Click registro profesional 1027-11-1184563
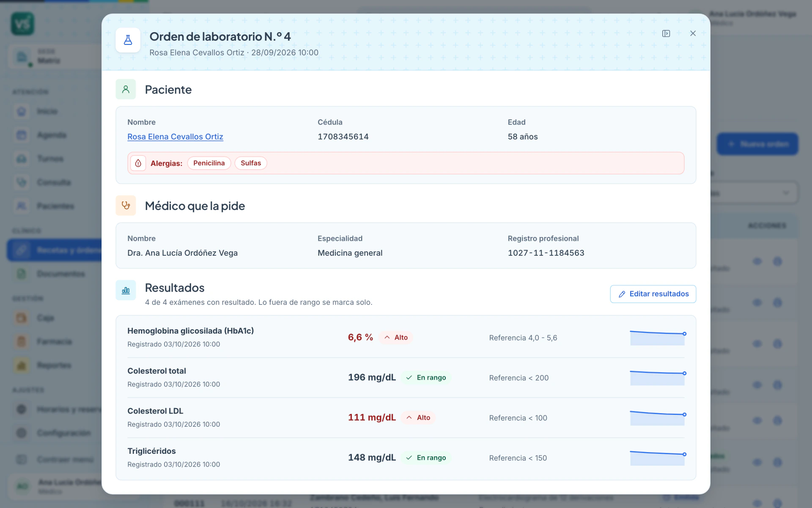Image resolution: width=812 pixels, height=508 pixels. 546,253
